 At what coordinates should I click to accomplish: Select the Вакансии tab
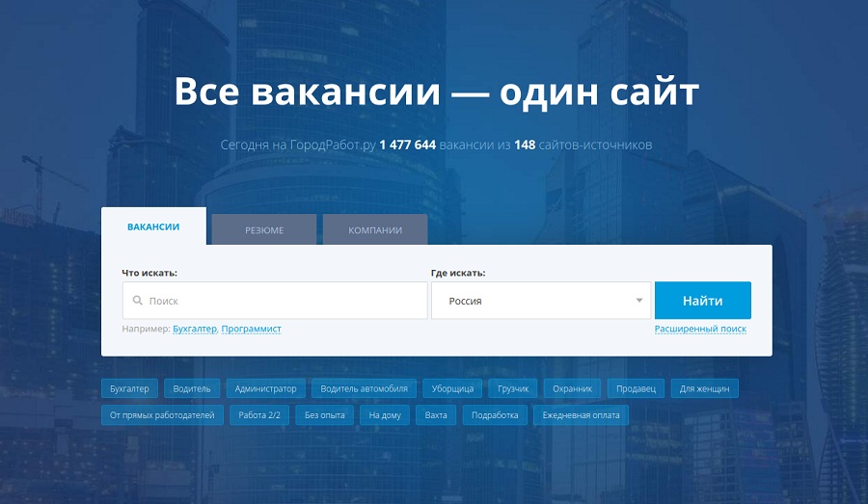click(153, 226)
